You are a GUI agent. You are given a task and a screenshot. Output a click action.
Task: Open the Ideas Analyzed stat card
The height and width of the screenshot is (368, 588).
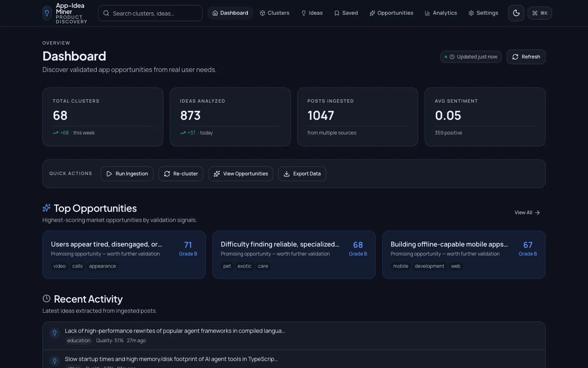(230, 117)
